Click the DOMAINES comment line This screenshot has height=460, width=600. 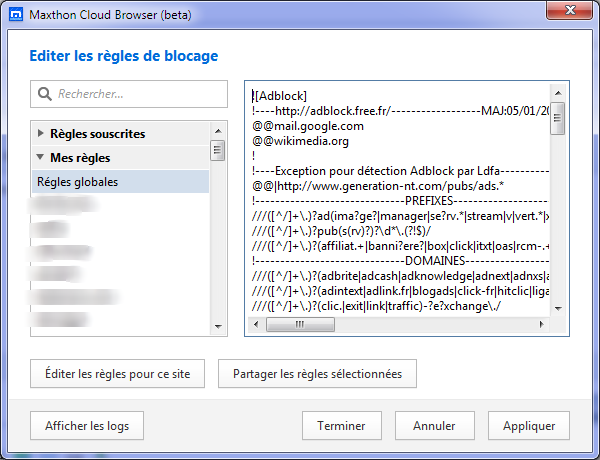click(400, 261)
